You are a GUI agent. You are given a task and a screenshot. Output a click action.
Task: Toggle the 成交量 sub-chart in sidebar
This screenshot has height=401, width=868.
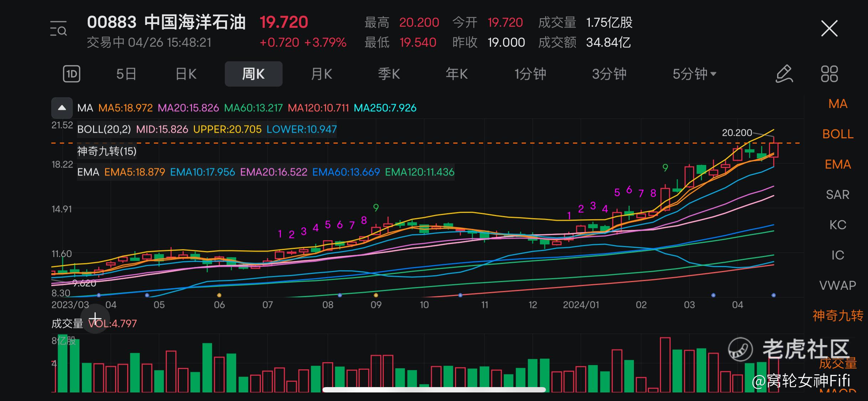(x=838, y=363)
